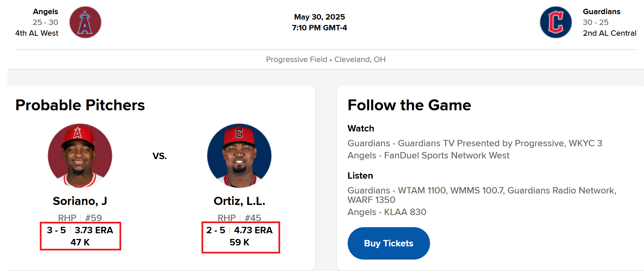
Task: Click the 7:10 PM GMT-4 game time
Action: click(319, 28)
